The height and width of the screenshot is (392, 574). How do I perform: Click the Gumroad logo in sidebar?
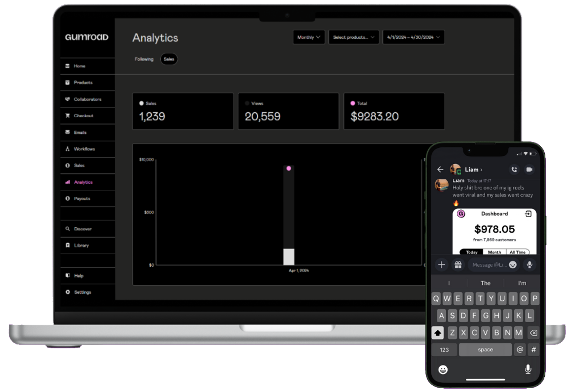click(x=87, y=37)
